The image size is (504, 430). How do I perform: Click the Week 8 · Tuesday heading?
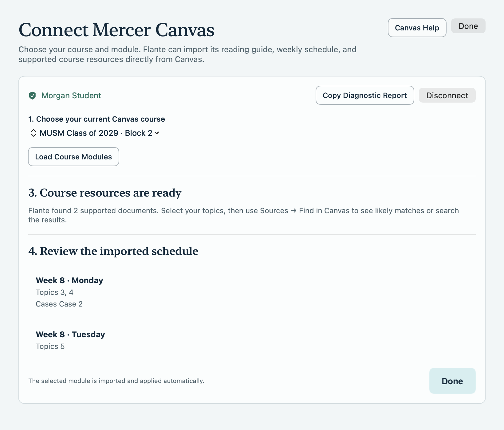[70, 334]
